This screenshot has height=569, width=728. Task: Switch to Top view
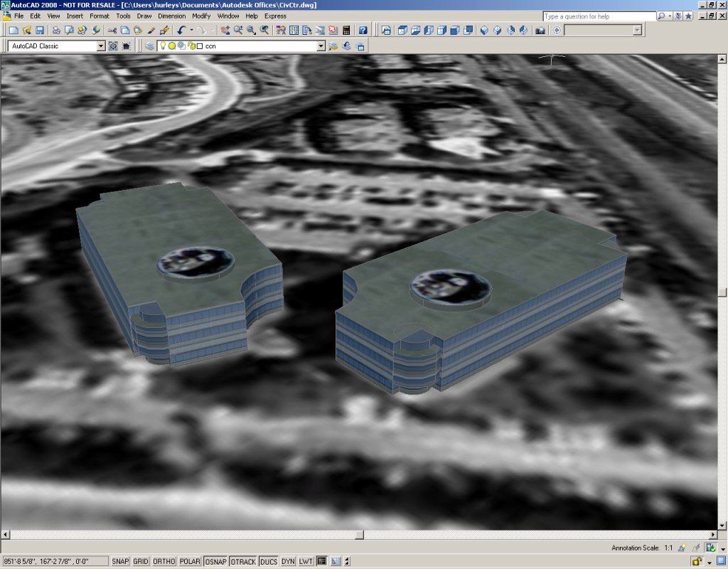point(401,31)
